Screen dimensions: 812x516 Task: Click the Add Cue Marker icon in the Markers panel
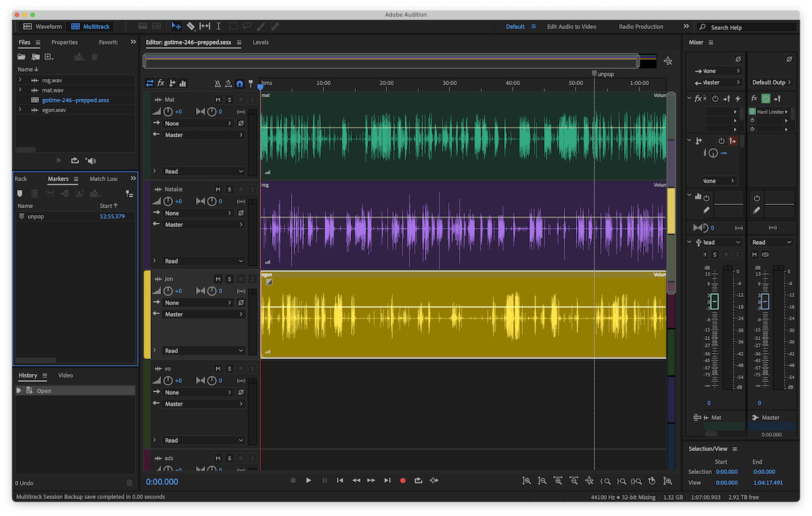(20, 193)
